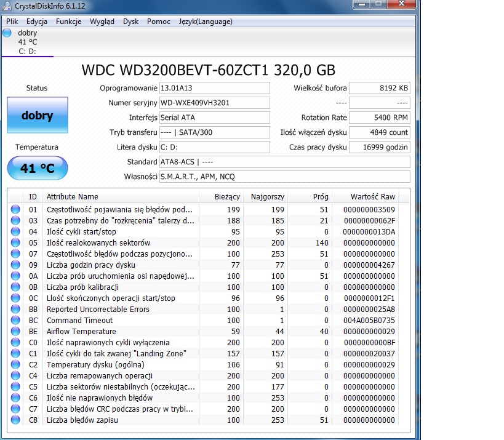Open the Plik menu
Screen dimensions: 504x440
12,22
